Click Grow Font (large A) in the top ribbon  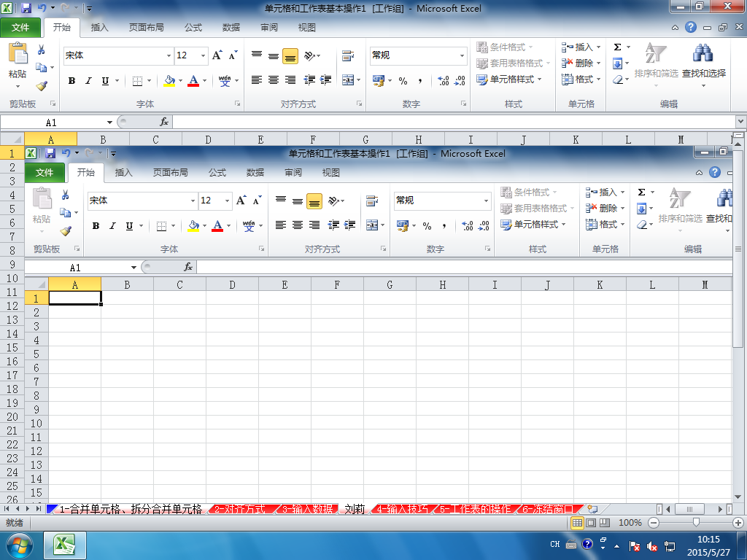(217, 55)
